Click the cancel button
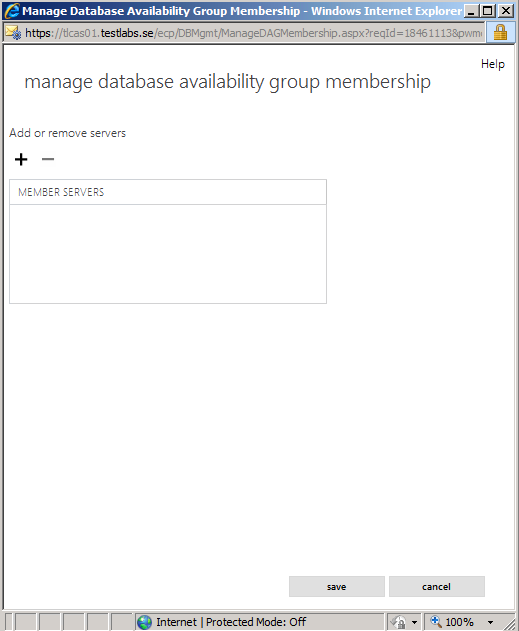This screenshot has height=631, width=519. [437, 587]
